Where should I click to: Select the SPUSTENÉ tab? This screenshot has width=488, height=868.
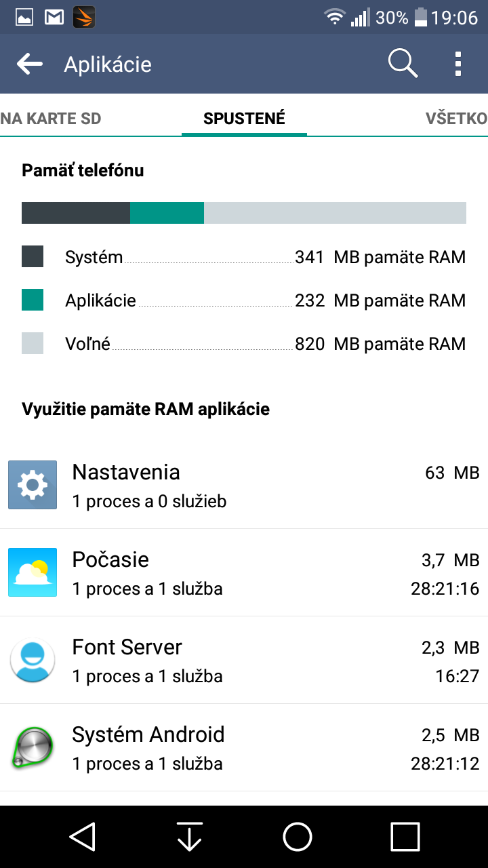coord(244,119)
